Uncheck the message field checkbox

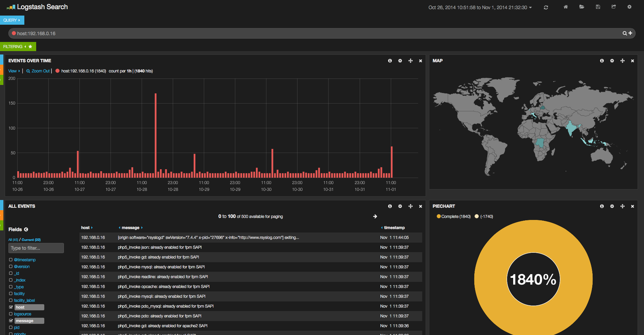click(11, 321)
